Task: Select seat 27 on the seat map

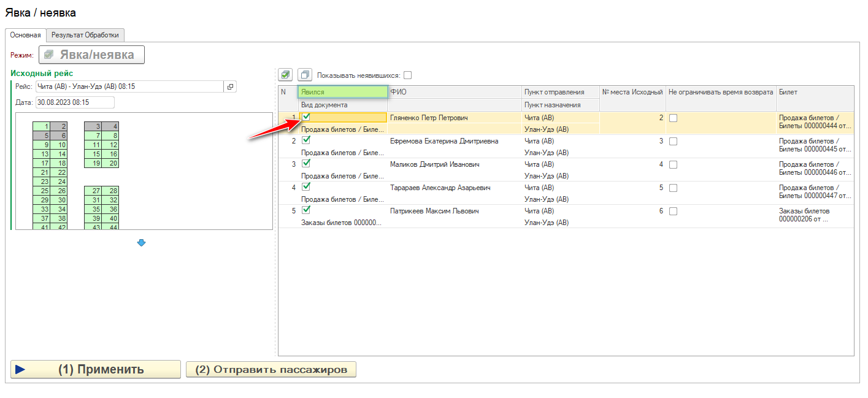Action: pyautogui.click(x=93, y=191)
